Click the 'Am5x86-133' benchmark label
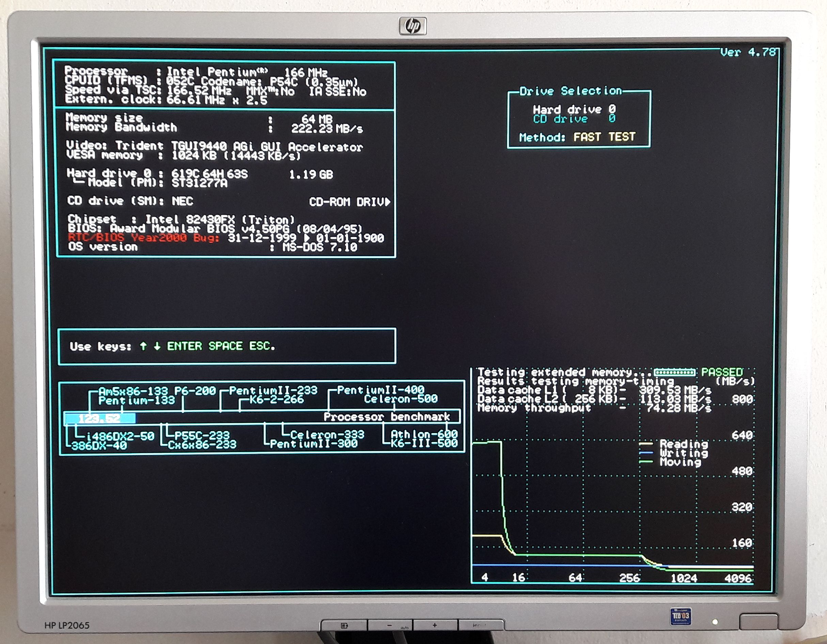827x644 pixels. (x=133, y=390)
